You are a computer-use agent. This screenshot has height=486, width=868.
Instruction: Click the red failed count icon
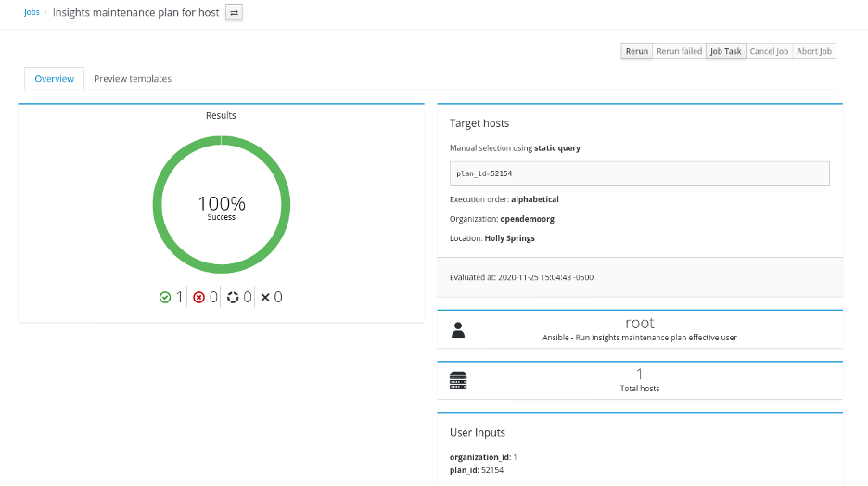click(x=198, y=298)
